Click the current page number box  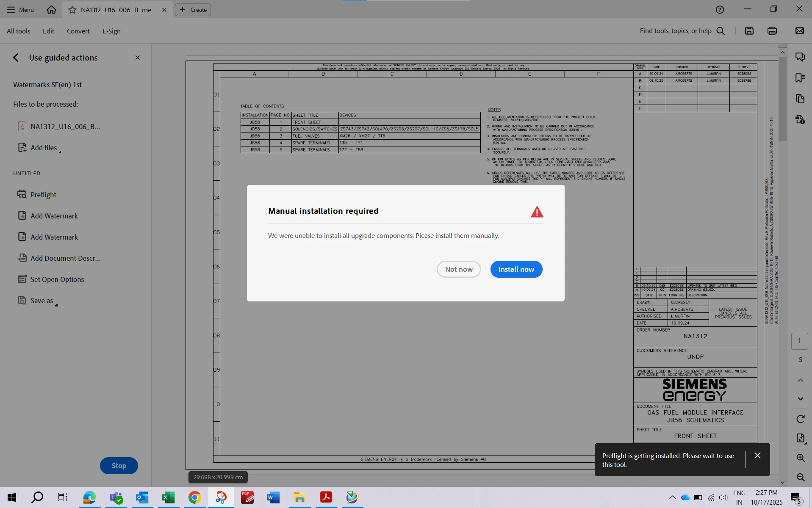click(799, 341)
